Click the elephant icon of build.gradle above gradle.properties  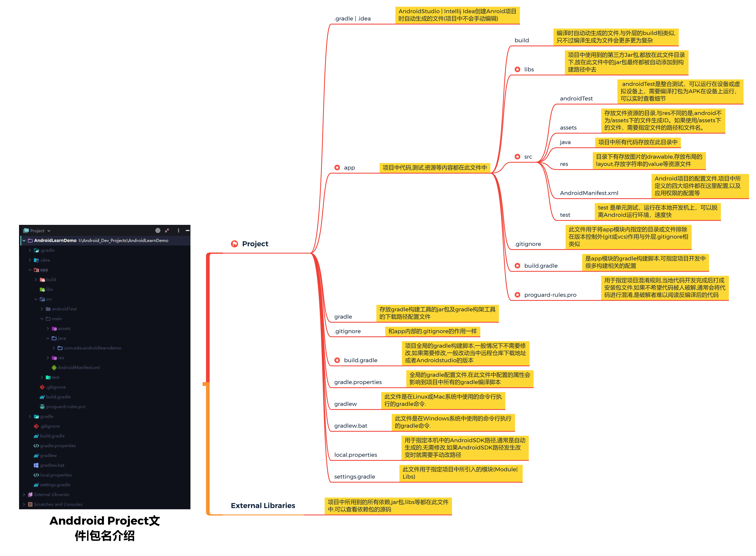coord(36,436)
